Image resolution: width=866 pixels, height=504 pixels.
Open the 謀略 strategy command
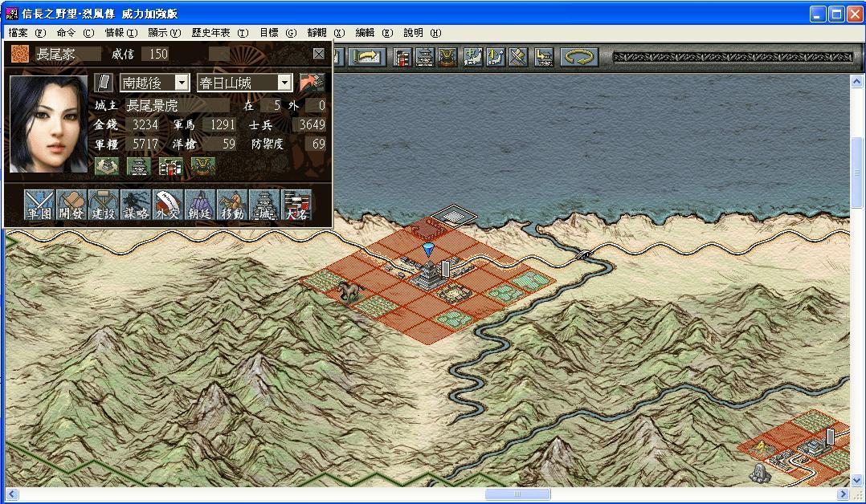(136, 205)
